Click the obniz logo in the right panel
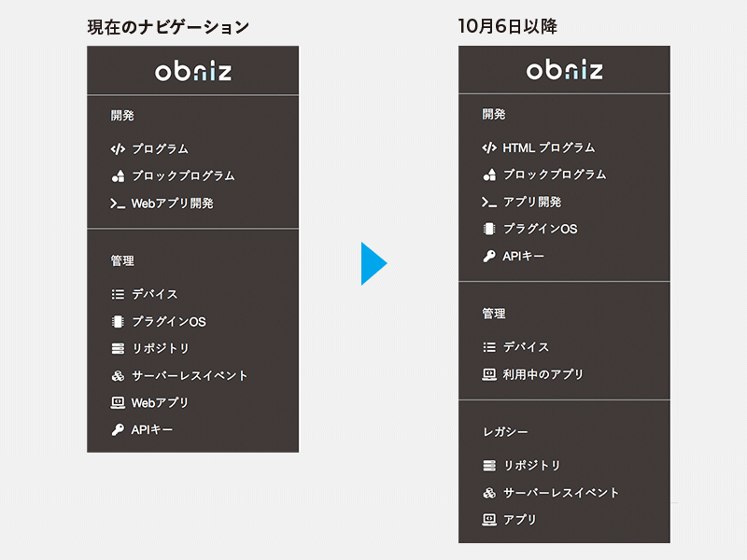This screenshot has width=747, height=560. (x=564, y=70)
